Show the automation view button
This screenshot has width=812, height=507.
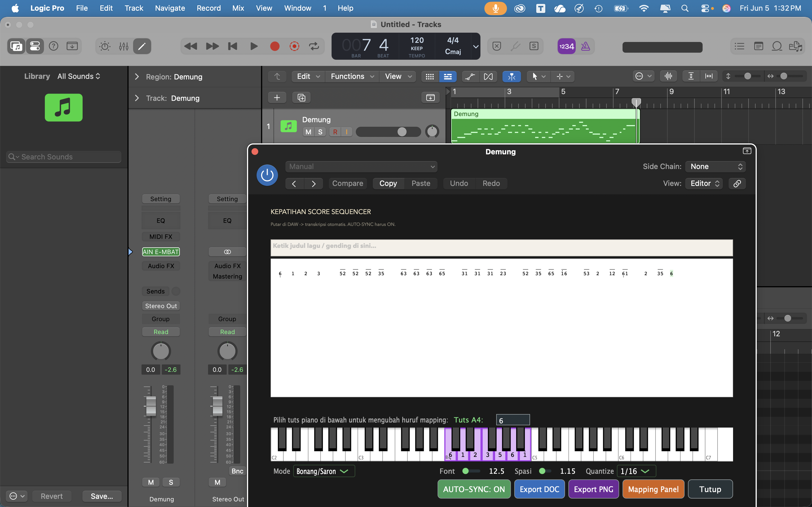(470, 76)
